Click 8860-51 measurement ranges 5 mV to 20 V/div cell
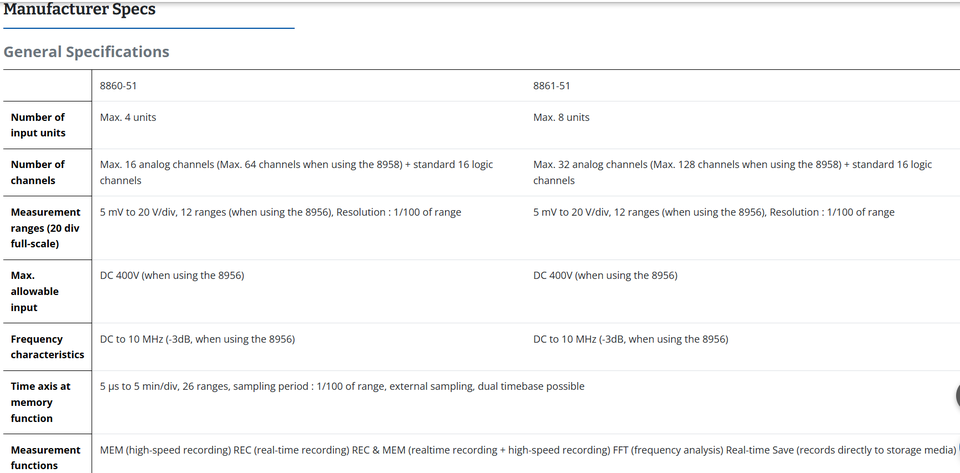The image size is (960, 473). point(280,212)
